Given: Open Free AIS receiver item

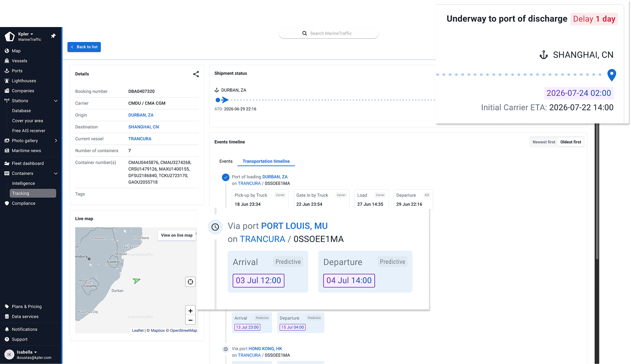Looking at the screenshot, I should 29,131.
